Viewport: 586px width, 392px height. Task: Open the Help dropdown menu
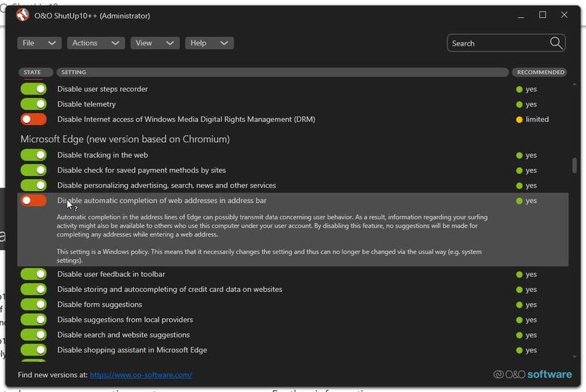(x=210, y=43)
